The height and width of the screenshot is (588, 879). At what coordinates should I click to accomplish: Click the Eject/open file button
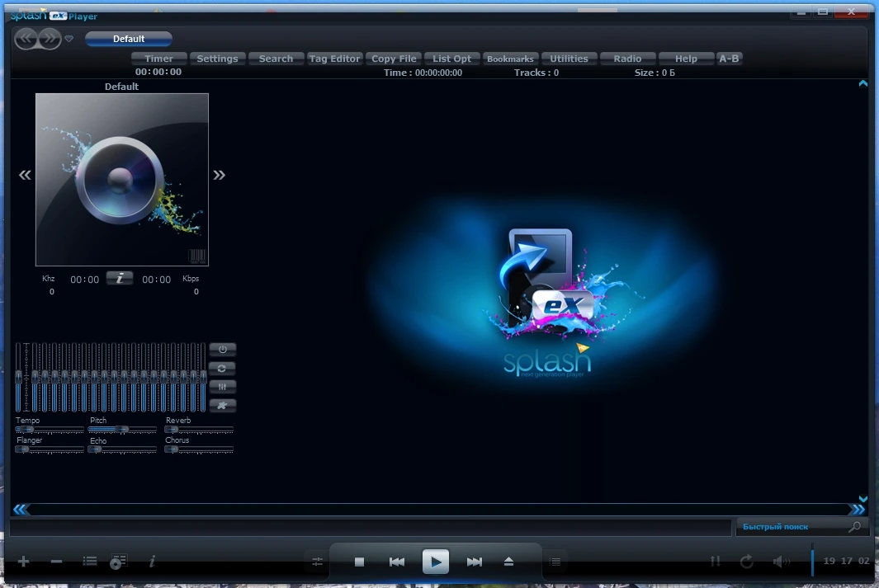click(x=508, y=561)
